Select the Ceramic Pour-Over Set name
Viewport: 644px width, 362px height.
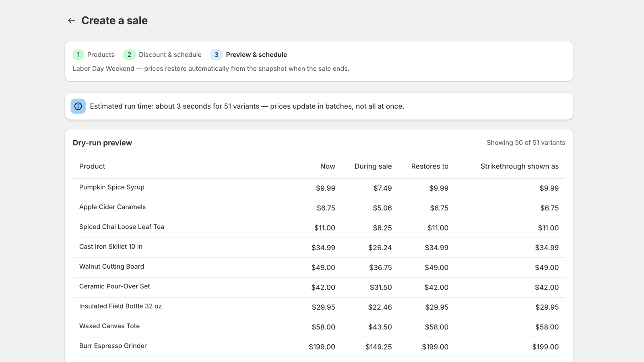tap(114, 286)
